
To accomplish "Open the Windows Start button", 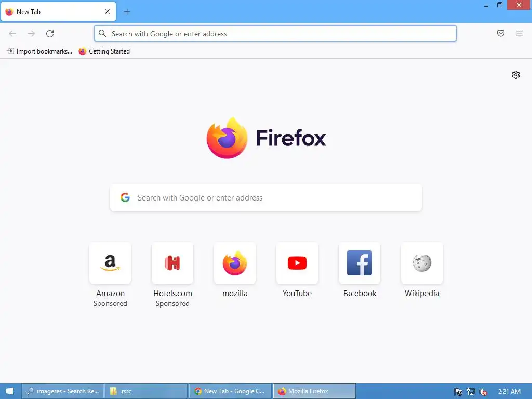I will coord(10,391).
